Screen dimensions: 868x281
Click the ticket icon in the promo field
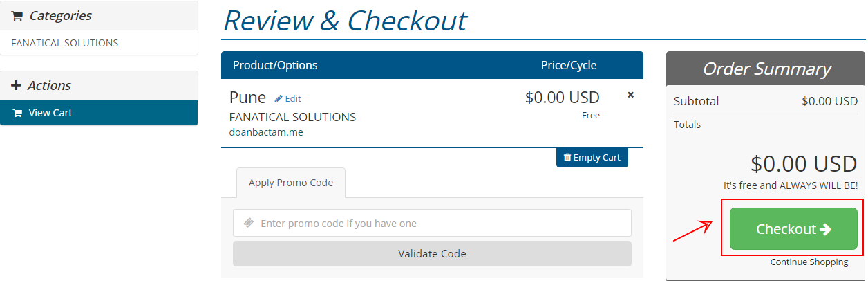[x=249, y=223]
